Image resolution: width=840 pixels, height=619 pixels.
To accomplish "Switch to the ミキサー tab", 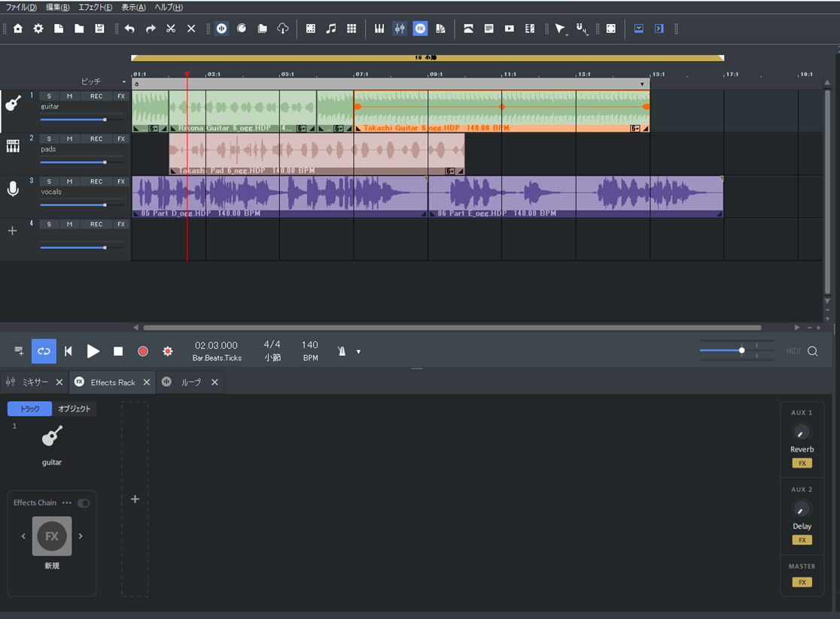I will click(35, 383).
